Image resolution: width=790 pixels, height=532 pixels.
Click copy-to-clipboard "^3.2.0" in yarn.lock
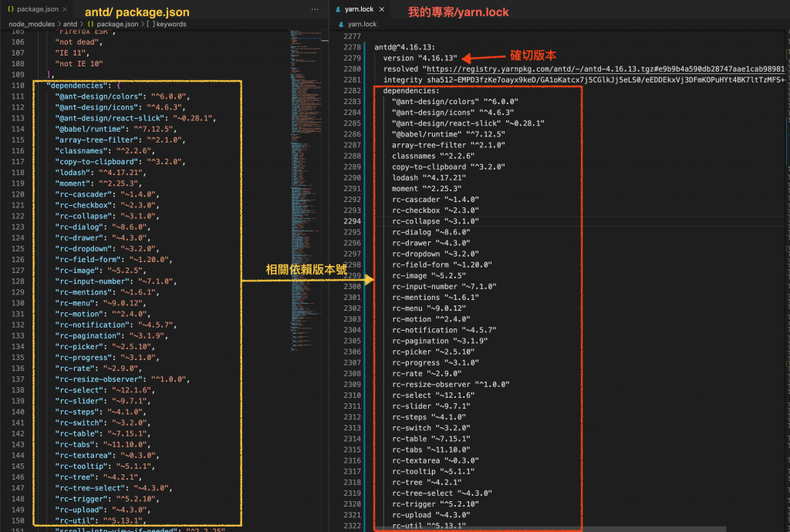448,167
